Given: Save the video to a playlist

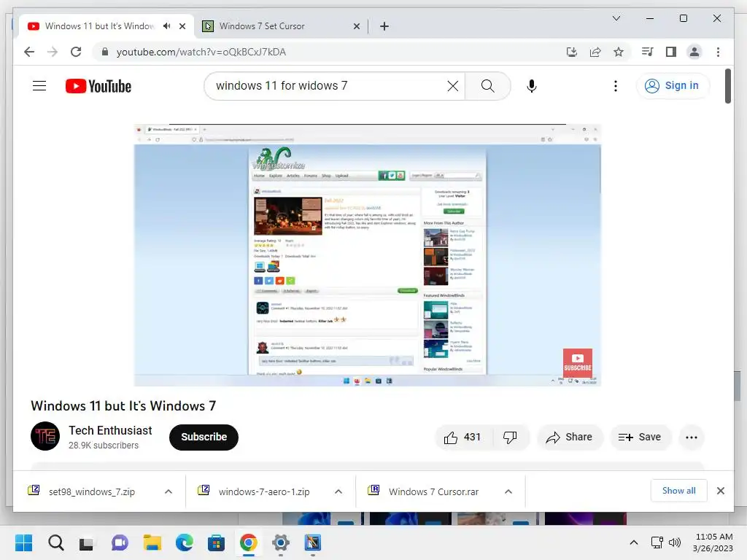Looking at the screenshot, I should click(640, 437).
